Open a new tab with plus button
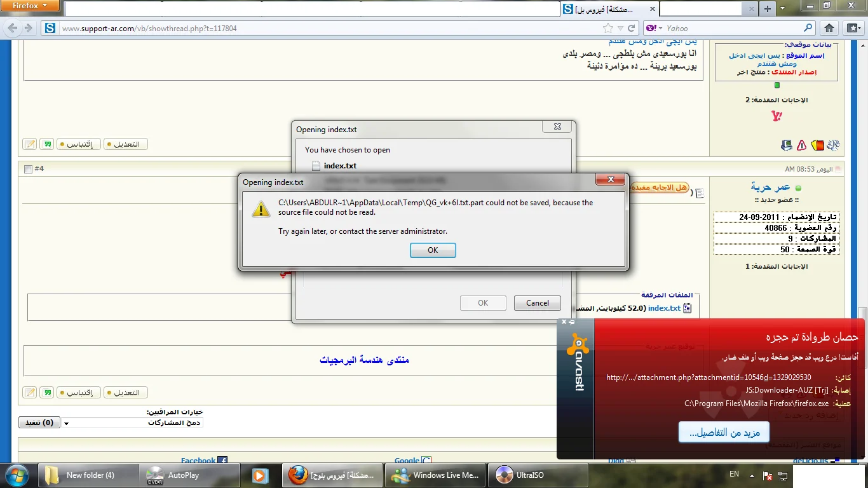This screenshot has width=868, height=488. [768, 9]
